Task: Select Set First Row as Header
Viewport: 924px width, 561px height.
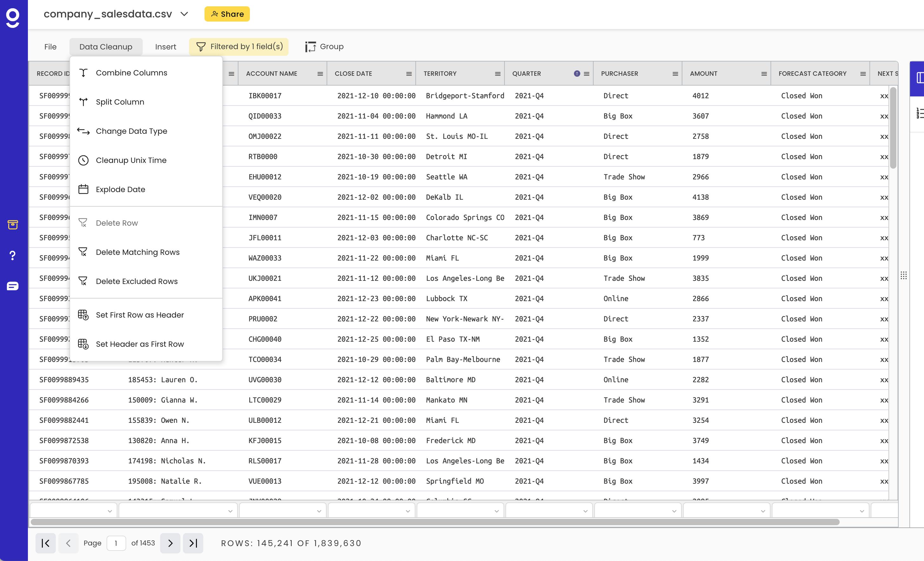Action: coord(140,315)
